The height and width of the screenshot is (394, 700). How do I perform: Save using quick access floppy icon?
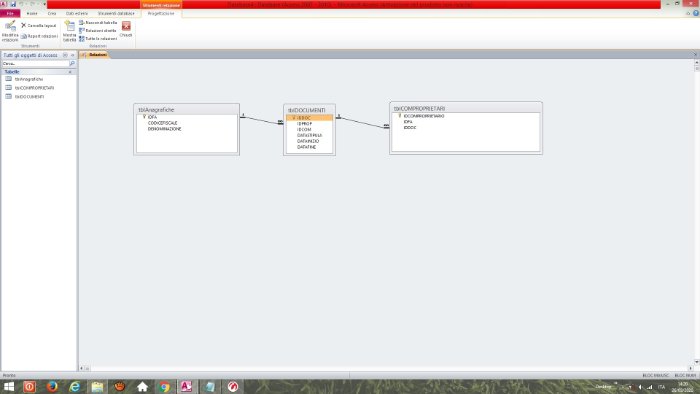point(13,4)
